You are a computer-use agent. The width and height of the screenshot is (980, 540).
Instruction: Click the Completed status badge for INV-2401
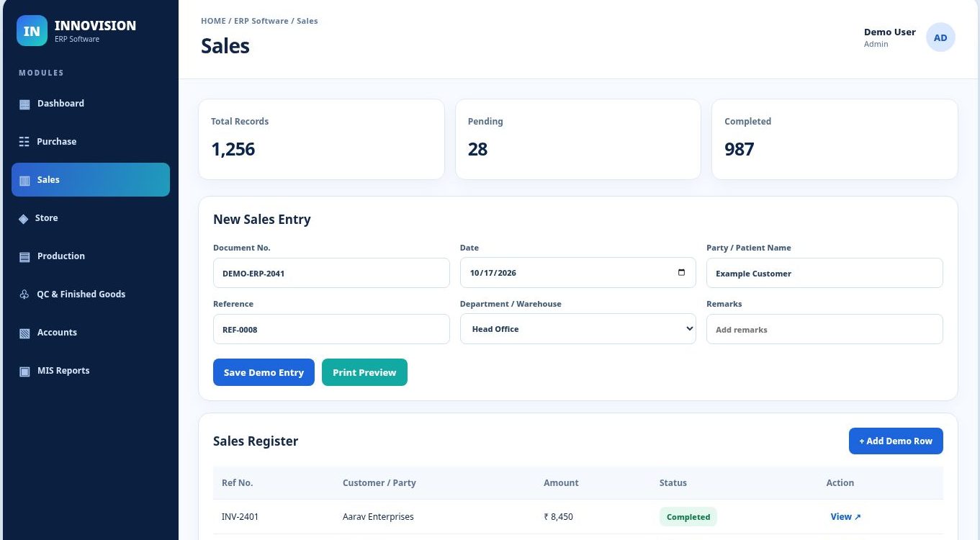688,517
